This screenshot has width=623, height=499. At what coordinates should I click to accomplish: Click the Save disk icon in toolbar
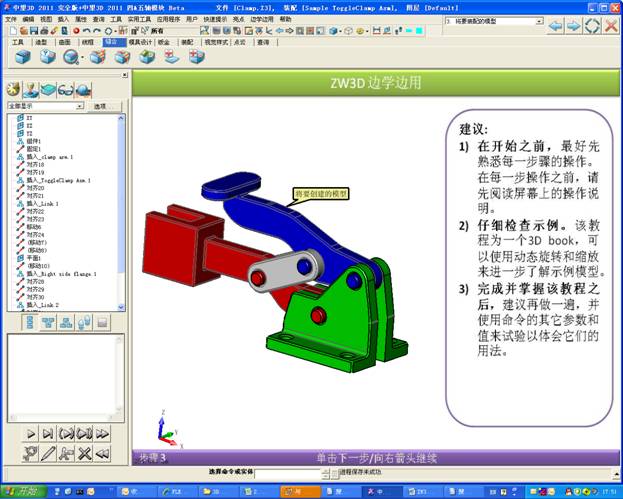[34, 31]
